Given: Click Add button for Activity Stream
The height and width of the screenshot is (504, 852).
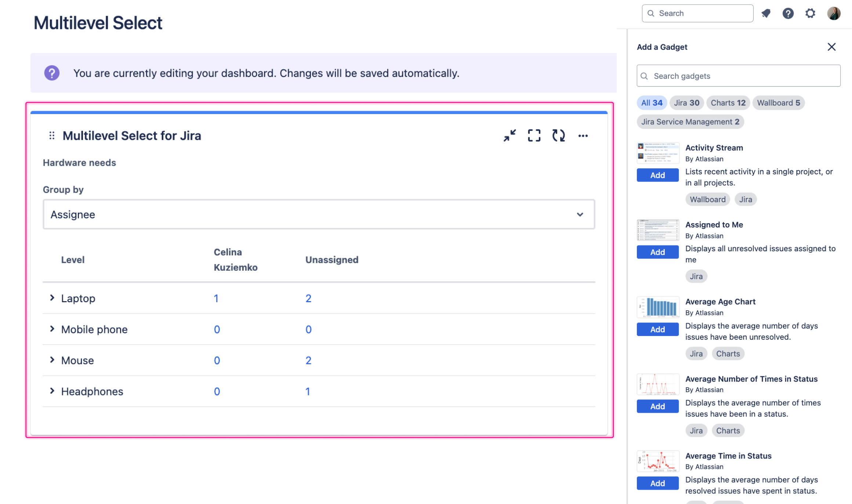Looking at the screenshot, I should coord(657,175).
